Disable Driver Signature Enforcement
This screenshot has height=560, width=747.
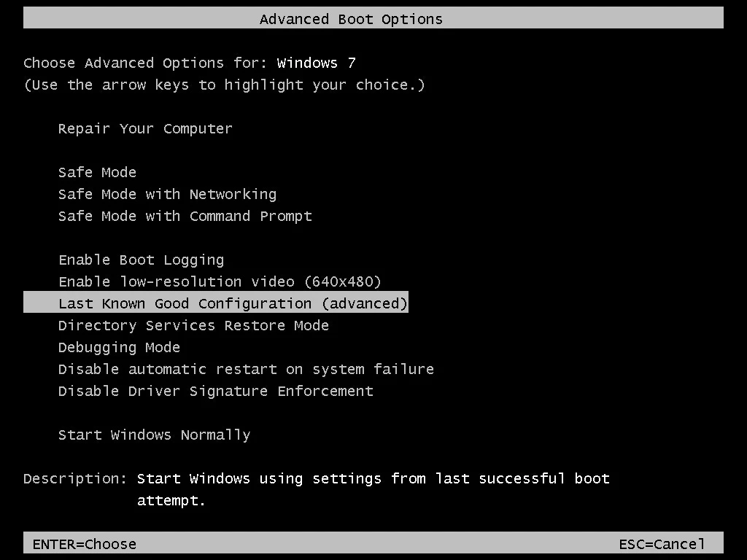[x=215, y=391]
